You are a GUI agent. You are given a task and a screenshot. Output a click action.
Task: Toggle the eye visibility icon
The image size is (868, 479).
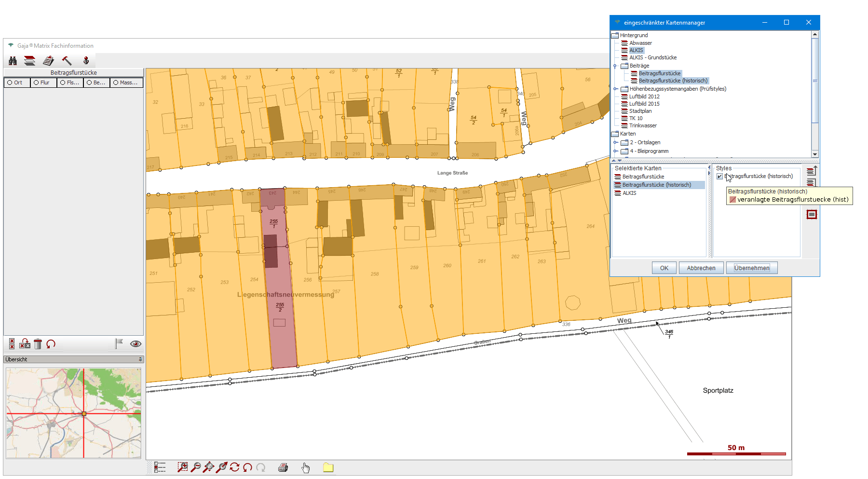click(x=136, y=344)
